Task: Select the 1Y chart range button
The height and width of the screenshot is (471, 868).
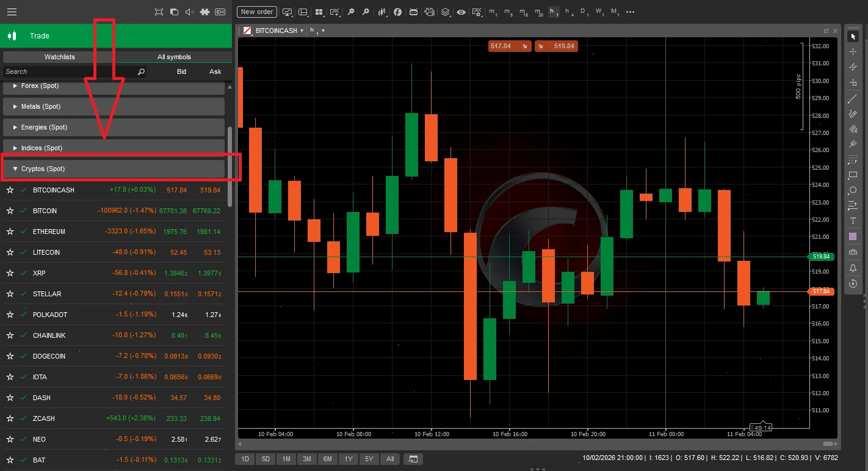Action: [x=348, y=459]
